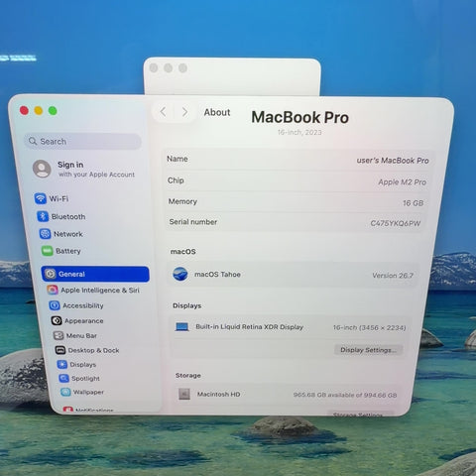Viewport: 476px width, 476px height.
Task: Select the highlighted General item
Action: (x=95, y=274)
